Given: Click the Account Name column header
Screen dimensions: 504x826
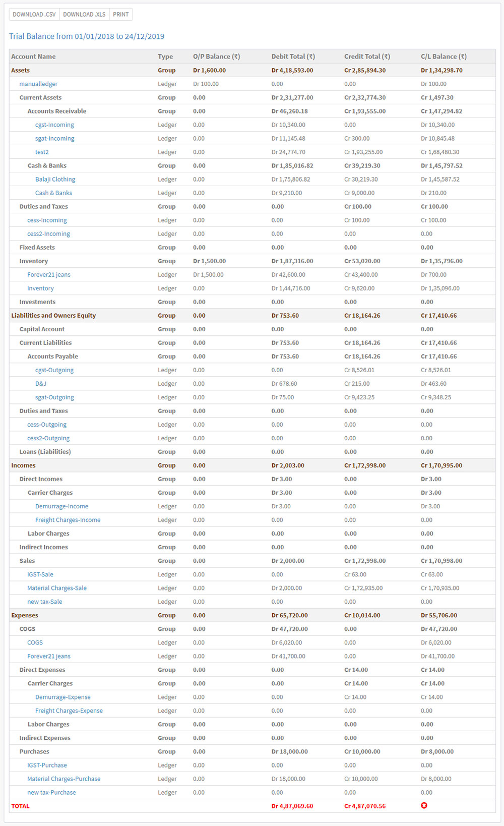Looking at the screenshot, I should 33,56.
